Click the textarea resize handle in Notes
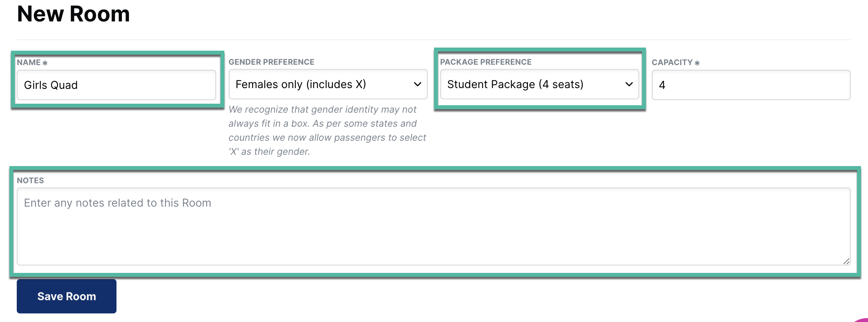Screen dimensions: 868x322 click(x=846, y=261)
